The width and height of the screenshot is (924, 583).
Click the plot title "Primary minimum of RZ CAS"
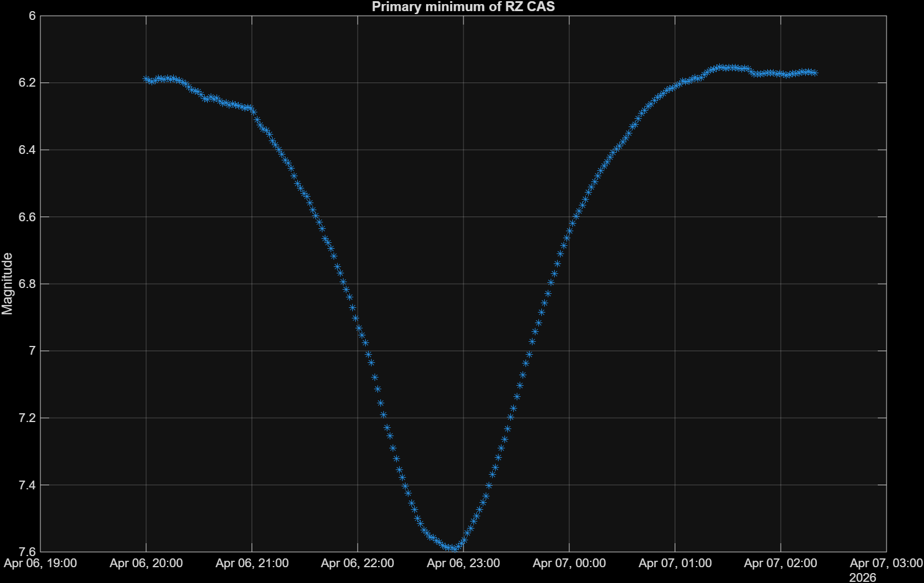tap(463, 7)
